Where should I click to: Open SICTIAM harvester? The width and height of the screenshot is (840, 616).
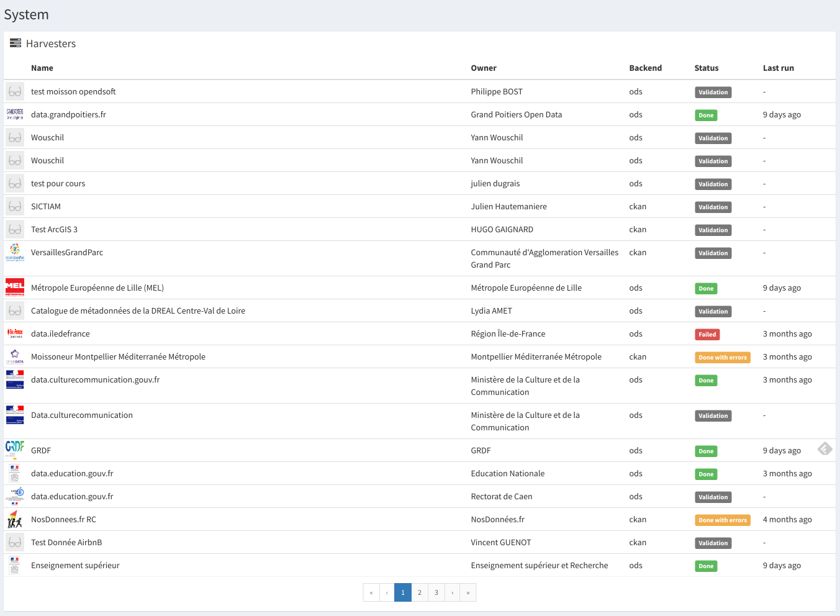(x=46, y=206)
